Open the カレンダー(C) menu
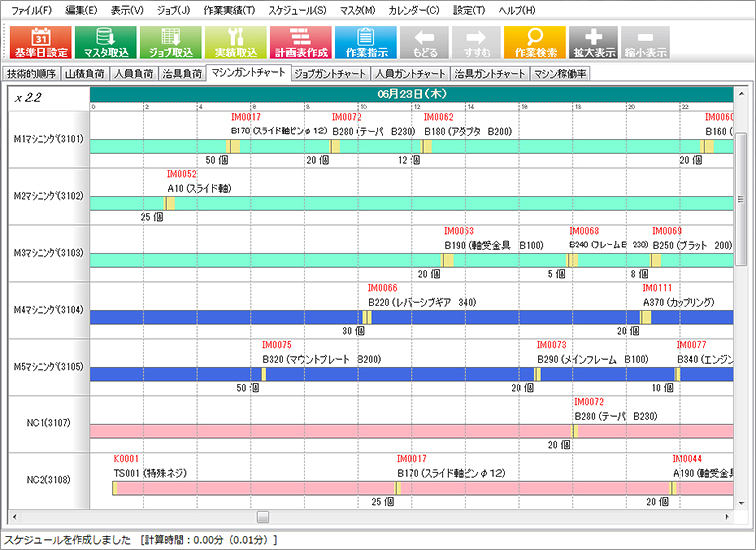Screen dimensions: 756x550 point(413,9)
